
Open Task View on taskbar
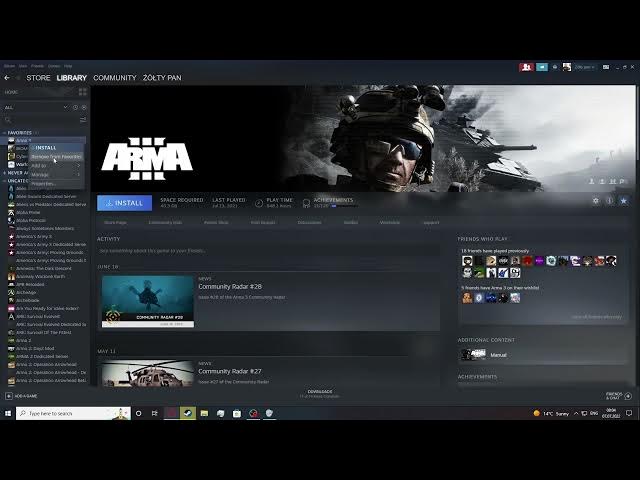tap(155, 413)
